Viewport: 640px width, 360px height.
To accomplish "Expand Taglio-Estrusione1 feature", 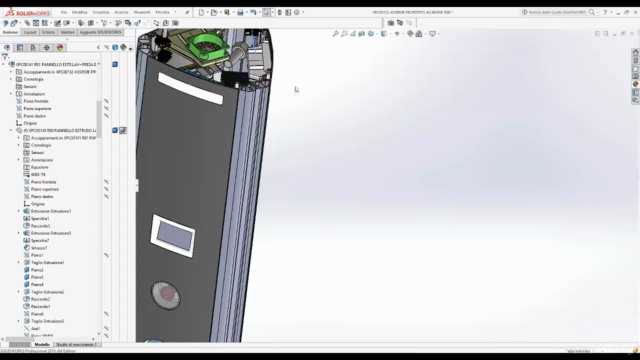I will (18, 262).
